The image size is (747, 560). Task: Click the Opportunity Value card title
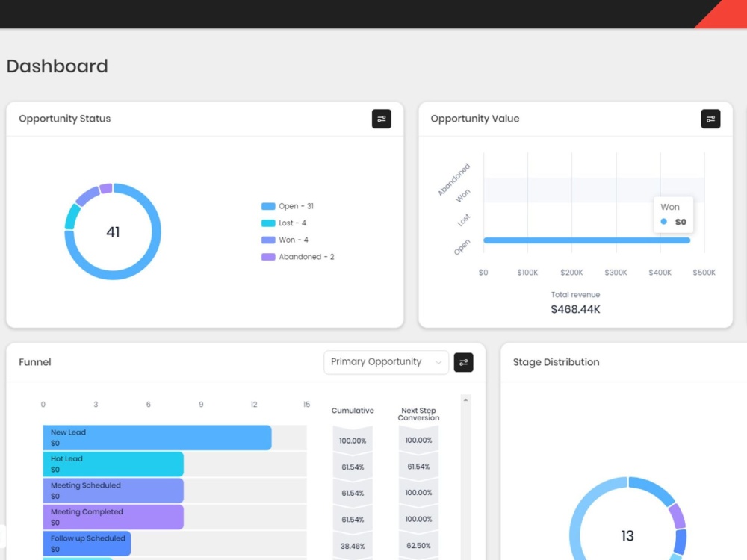475,119
